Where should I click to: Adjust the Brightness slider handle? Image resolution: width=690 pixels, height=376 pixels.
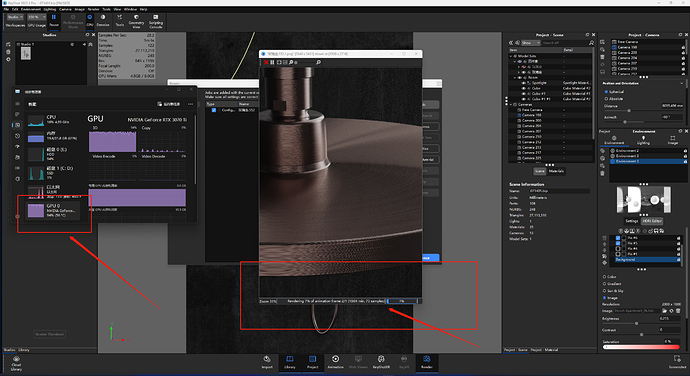coord(636,323)
